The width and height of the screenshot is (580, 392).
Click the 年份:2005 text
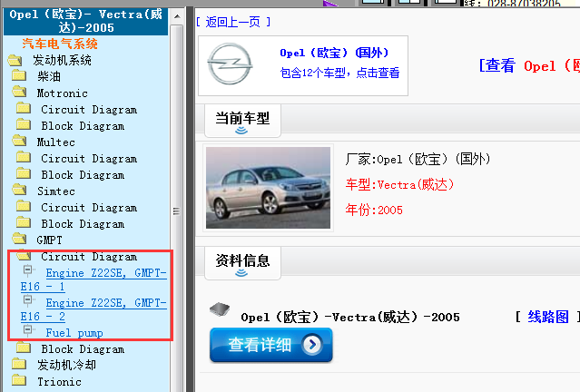click(374, 210)
